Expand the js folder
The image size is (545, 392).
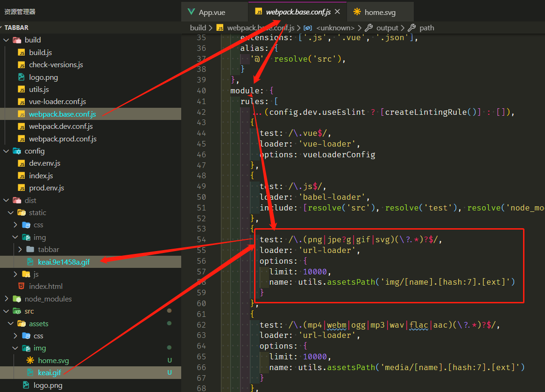pyautogui.click(x=15, y=274)
